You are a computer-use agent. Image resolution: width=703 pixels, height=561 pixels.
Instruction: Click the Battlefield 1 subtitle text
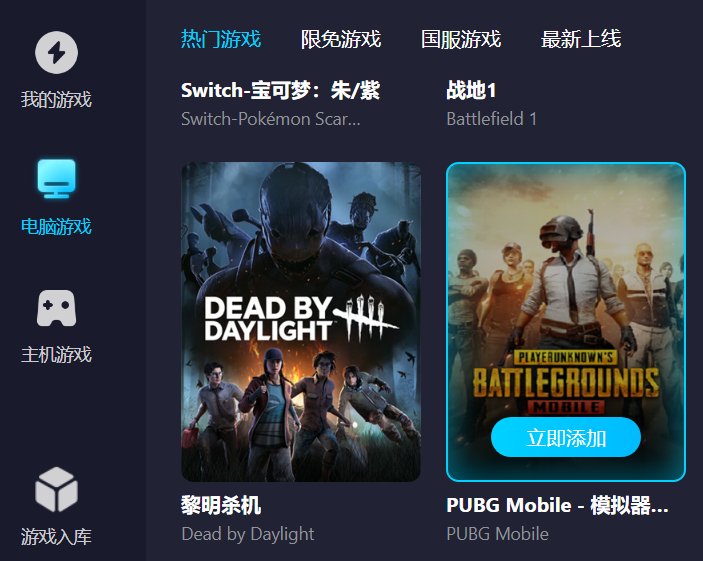(x=491, y=119)
